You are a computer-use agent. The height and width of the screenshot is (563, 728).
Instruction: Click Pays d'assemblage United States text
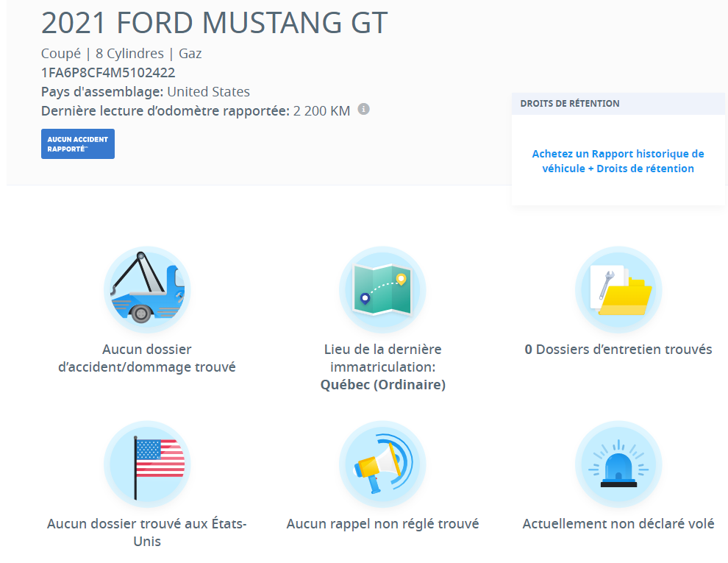tap(146, 92)
